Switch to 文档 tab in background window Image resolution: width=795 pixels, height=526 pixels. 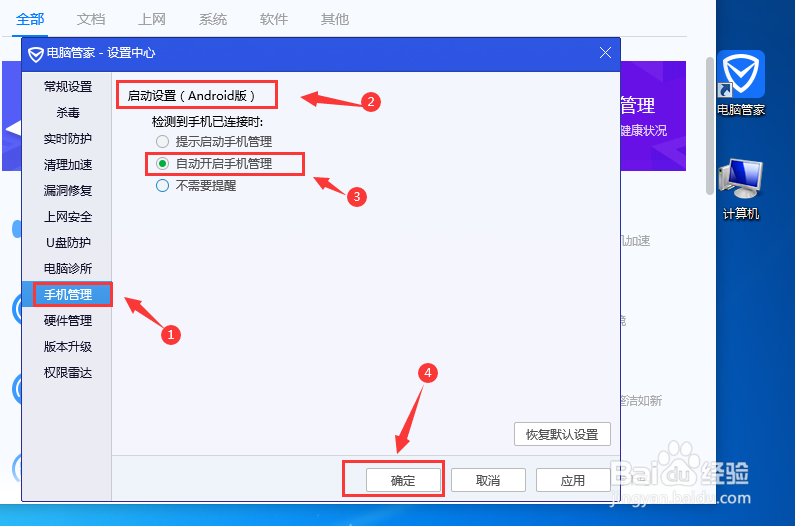(x=91, y=19)
